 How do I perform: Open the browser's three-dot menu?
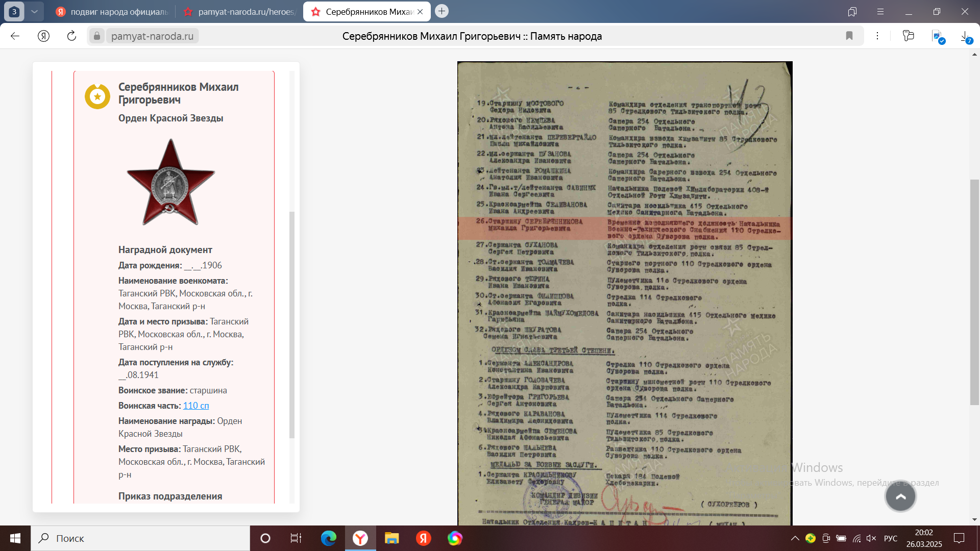click(x=877, y=36)
